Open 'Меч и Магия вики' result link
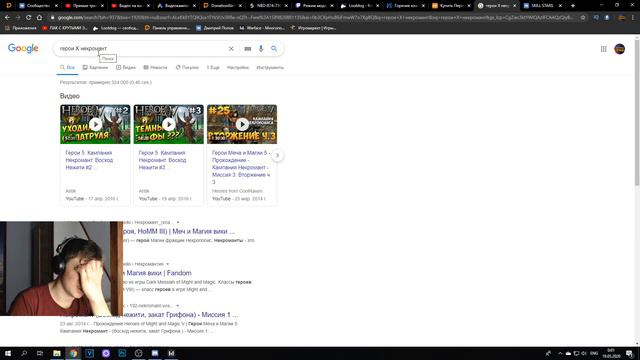 pos(179,231)
